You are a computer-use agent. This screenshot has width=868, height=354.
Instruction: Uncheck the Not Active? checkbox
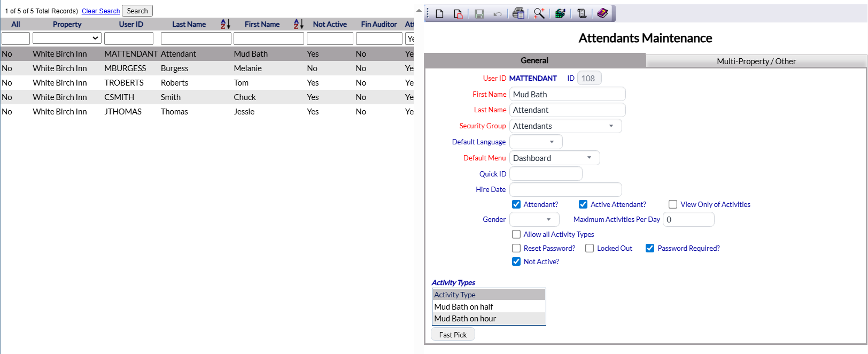(x=516, y=262)
